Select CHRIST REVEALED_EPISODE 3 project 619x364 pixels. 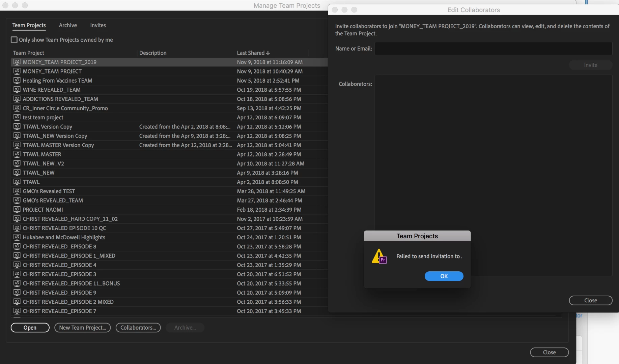click(169, 274)
